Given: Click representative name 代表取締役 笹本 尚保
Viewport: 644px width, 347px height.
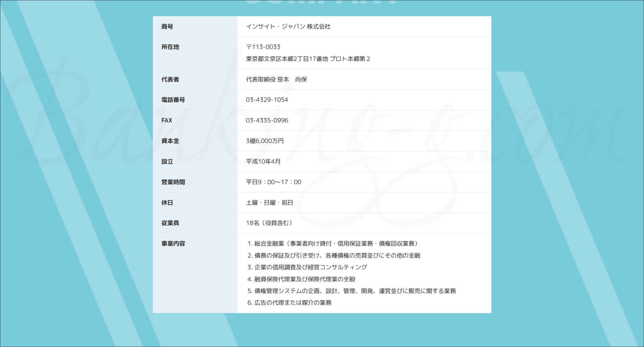Looking at the screenshot, I should tap(276, 79).
